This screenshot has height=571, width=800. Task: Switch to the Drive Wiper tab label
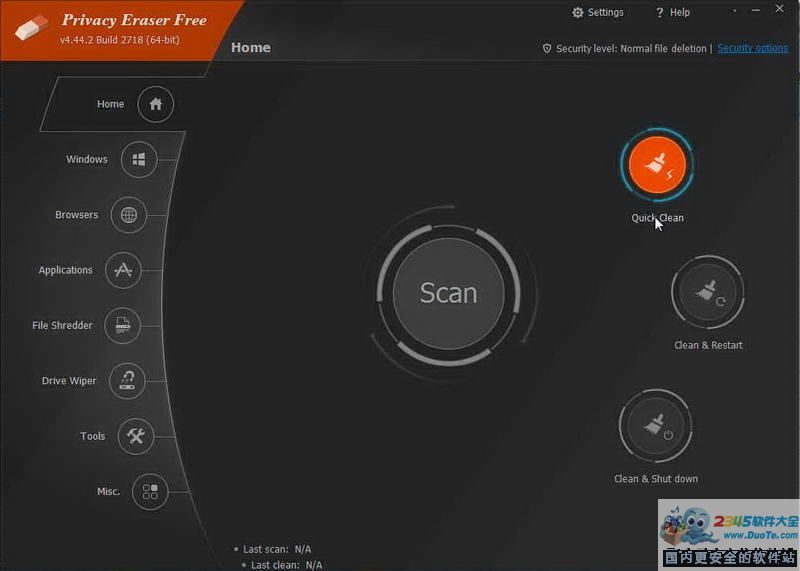69,381
